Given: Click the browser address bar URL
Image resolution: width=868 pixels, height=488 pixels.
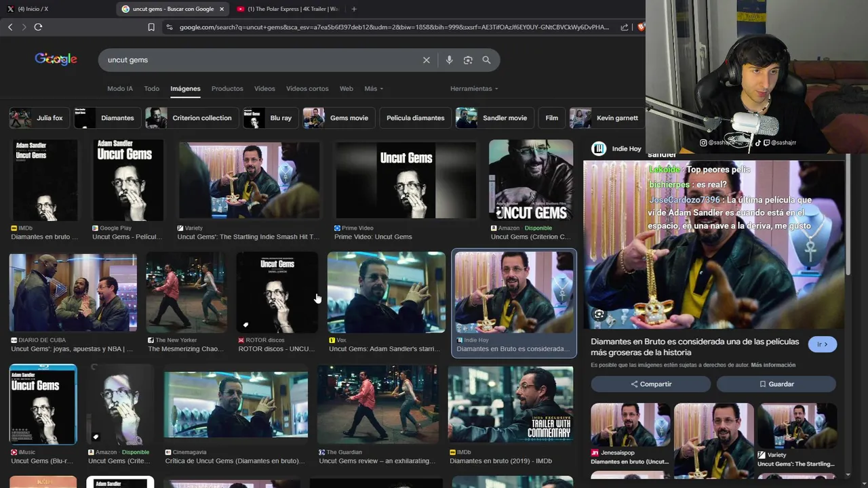Looking at the screenshot, I should [393, 27].
